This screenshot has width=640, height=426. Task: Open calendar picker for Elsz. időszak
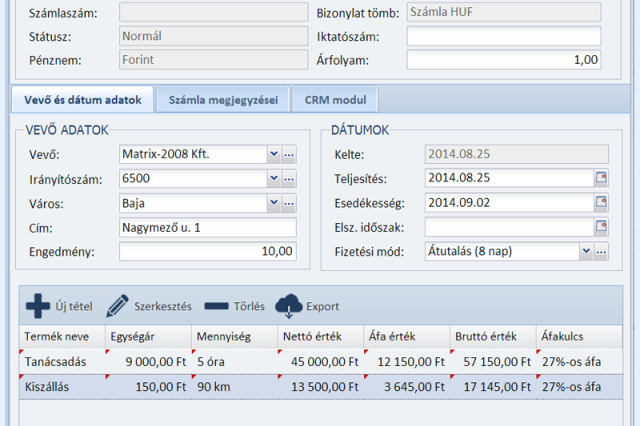(x=601, y=228)
